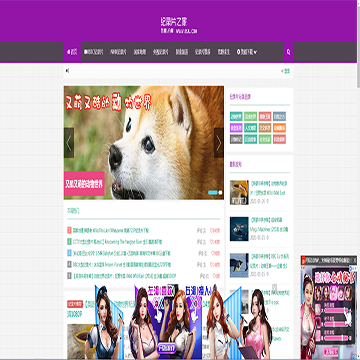Go to previous slide with left carousel arrow
The height and width of the screenshot is (360, 360).
[69, 143]
